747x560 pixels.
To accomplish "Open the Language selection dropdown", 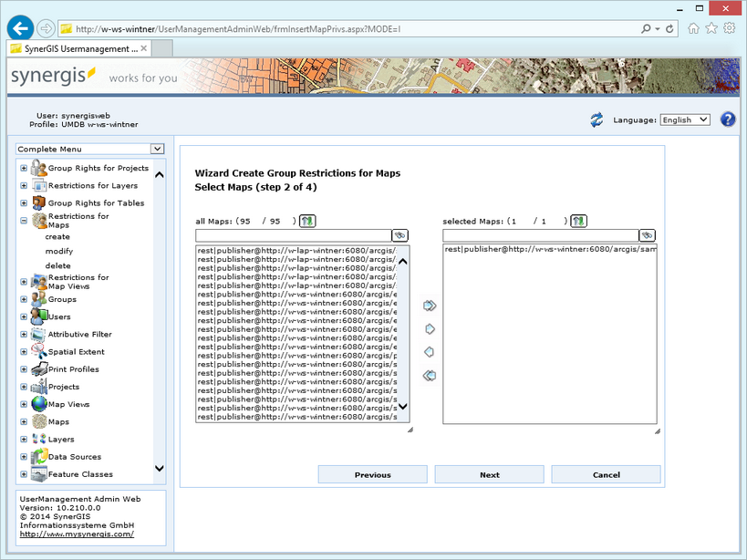I will [685, 119].
